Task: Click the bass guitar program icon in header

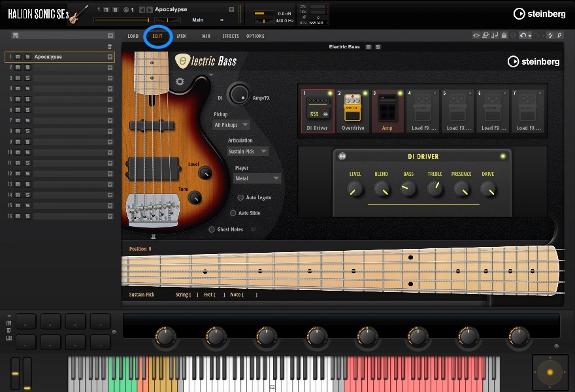Action: click(x=78, y=14)
